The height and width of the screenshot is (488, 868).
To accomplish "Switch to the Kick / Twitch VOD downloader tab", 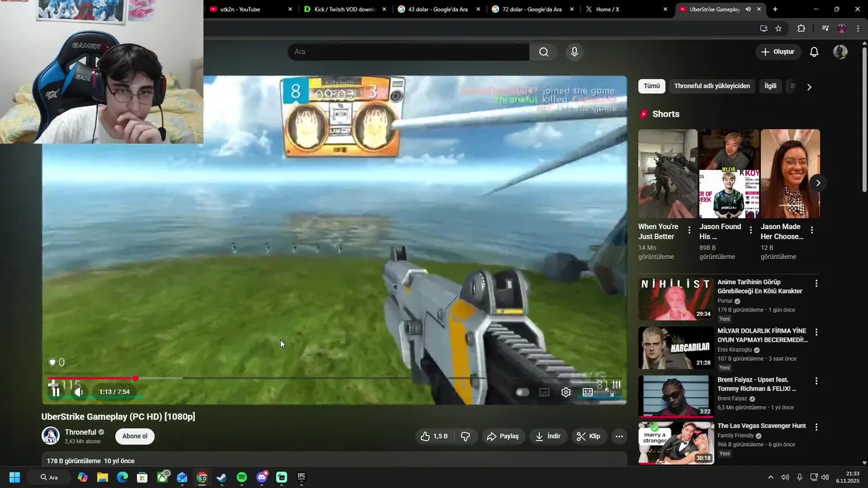I will (x=344, y=9).
